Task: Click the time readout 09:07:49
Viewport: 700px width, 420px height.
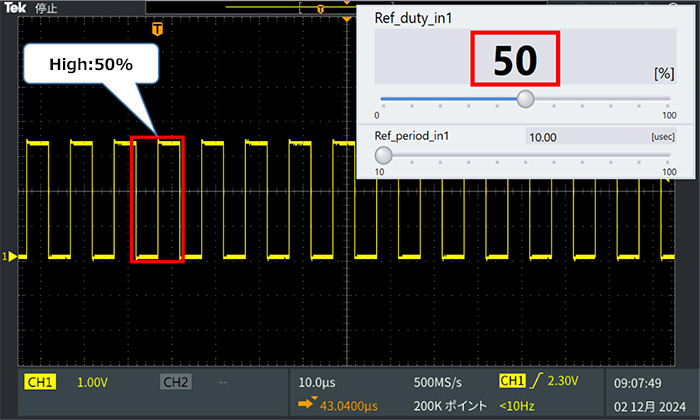Action: [x=638, y=383]
